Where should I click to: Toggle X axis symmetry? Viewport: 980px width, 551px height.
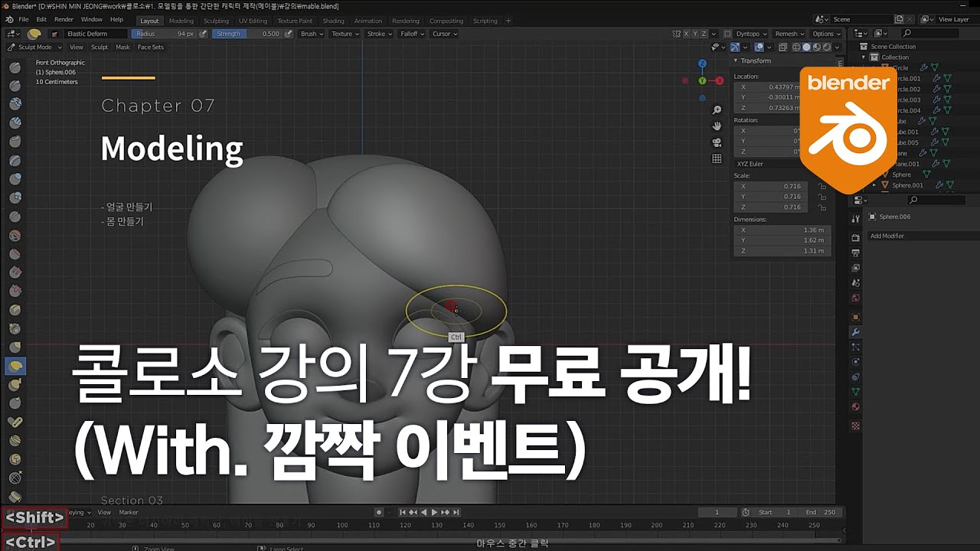[687, 34]
